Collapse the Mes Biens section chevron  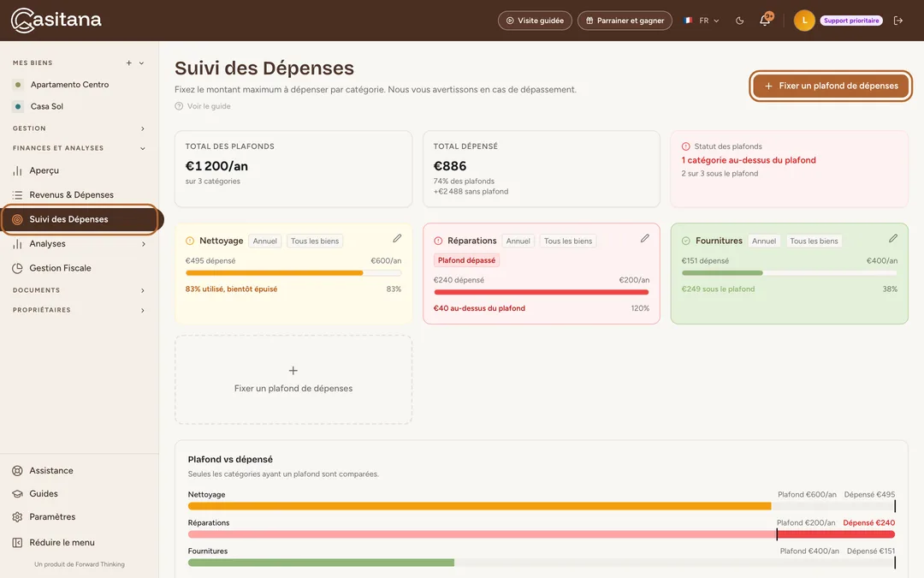pyautogui.click(x=141, y=63)
